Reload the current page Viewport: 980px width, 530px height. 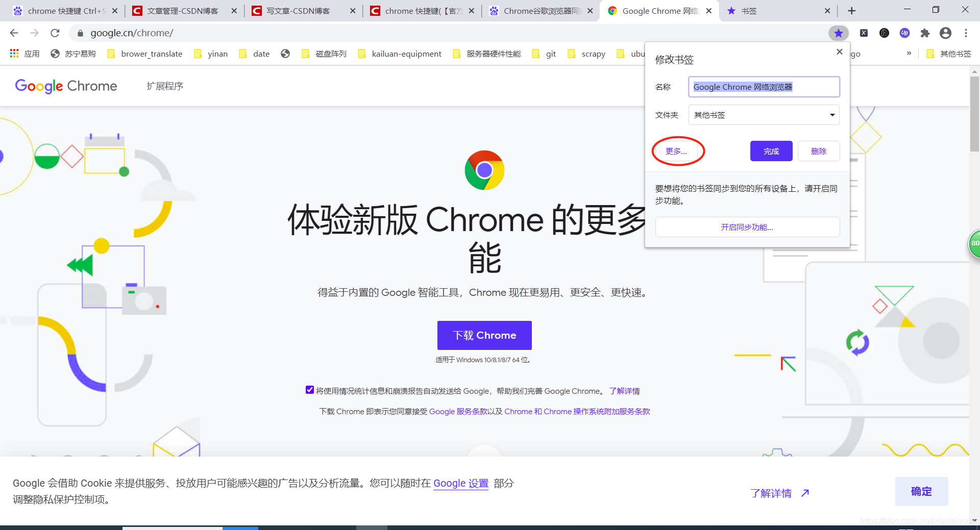coord(55,33)
